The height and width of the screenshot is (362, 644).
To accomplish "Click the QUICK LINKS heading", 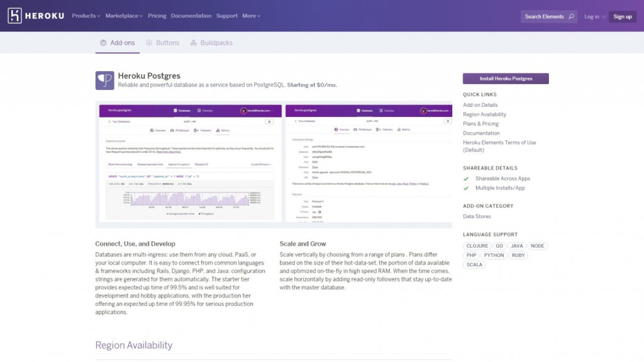I will point(480,94).
